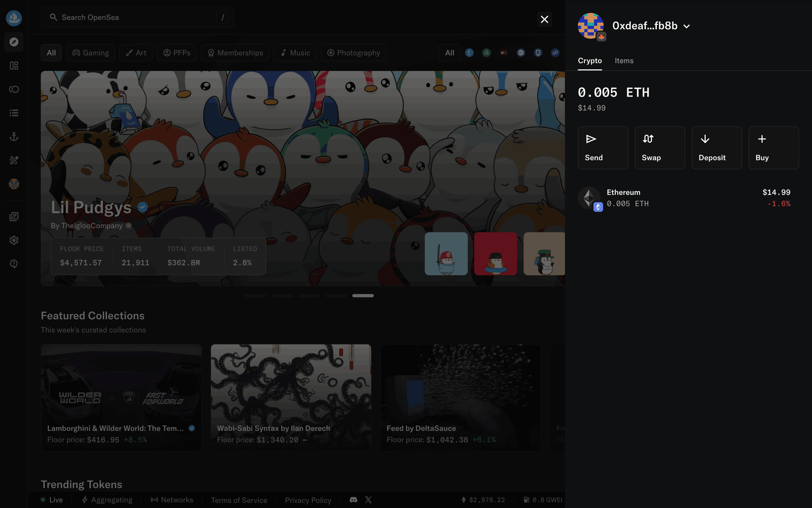Select the All category filter
Image resolution: width=812 pixels, height=508 pixels.
(x=51, y=53)
